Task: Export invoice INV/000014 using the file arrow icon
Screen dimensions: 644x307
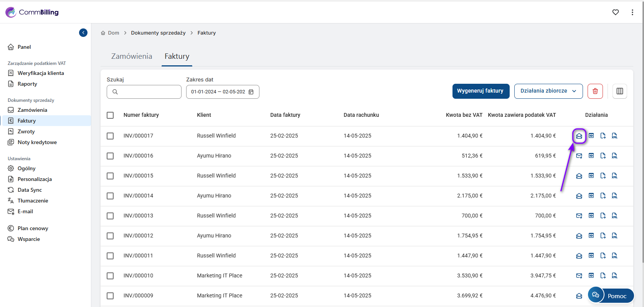Action: point(603,196)
